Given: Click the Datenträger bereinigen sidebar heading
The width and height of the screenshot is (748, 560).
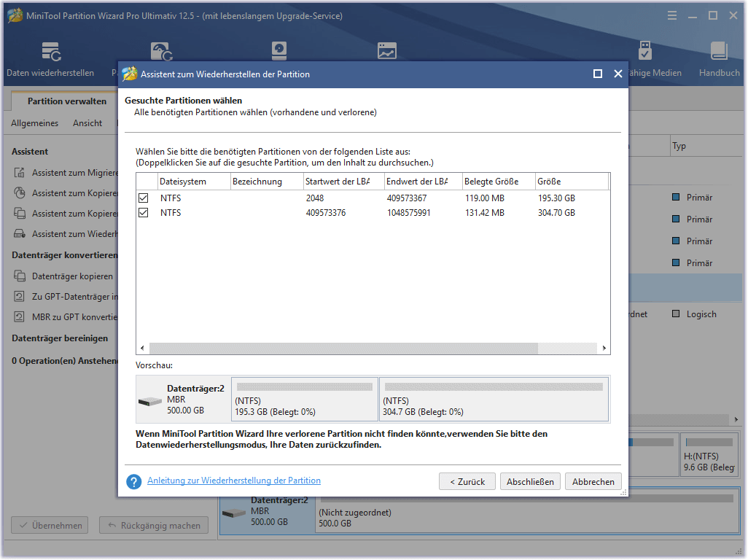Looking at the screenshot, I should (x=60, y=338).
